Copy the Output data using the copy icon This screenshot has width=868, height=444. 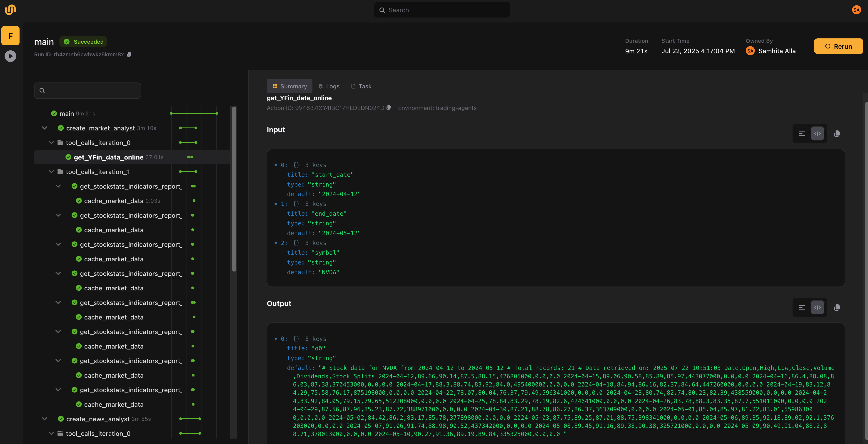pyautogui.click(x=838, y=307)
